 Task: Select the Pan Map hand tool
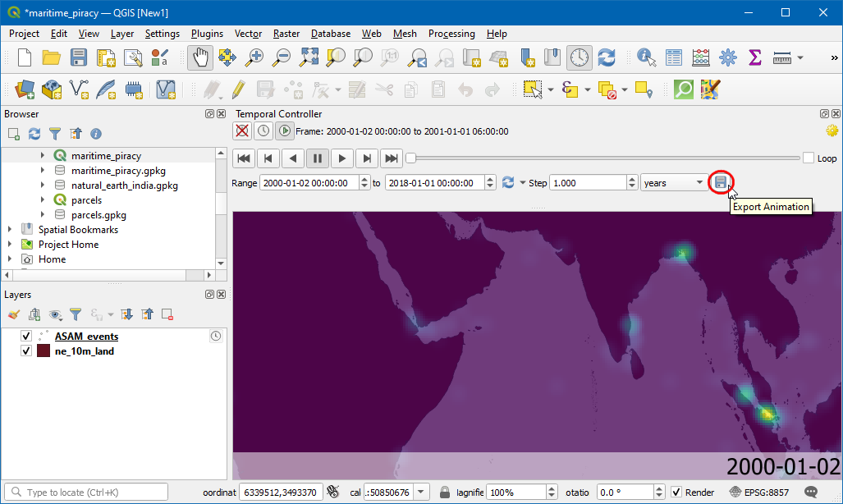[200, 57]
